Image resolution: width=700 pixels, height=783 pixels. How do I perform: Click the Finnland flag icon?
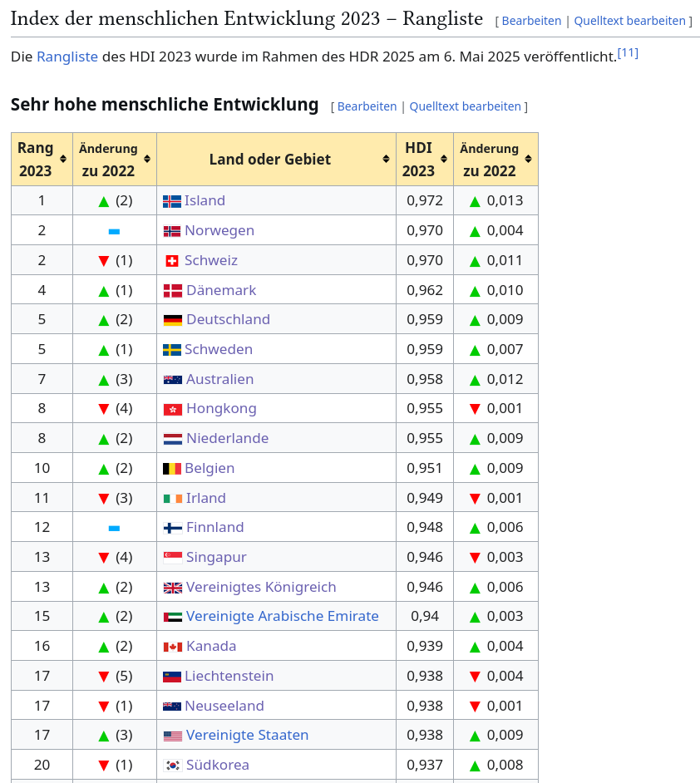[x=173, y=528]
